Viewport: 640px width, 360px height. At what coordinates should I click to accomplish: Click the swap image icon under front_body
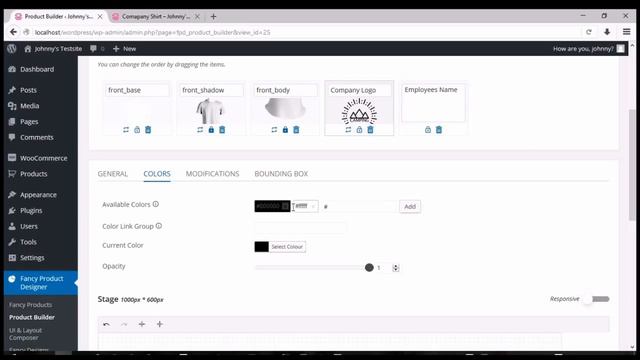(274, 130)
